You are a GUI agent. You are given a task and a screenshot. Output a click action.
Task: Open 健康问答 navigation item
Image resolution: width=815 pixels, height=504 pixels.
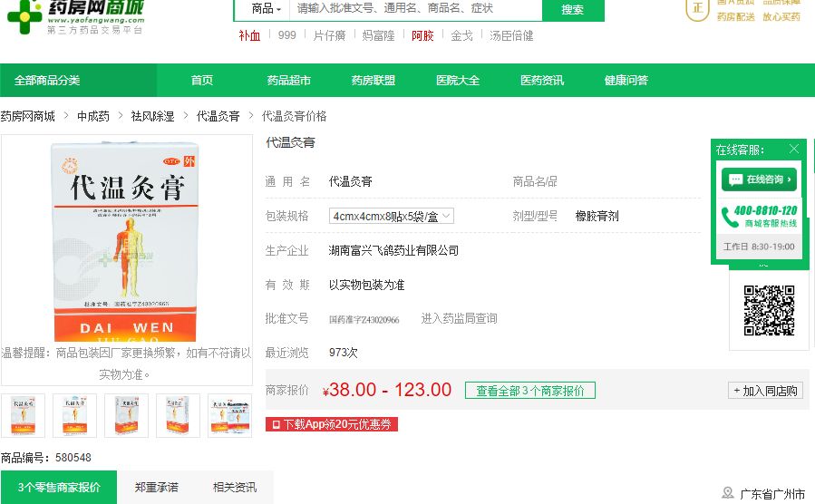coord(626,80)
